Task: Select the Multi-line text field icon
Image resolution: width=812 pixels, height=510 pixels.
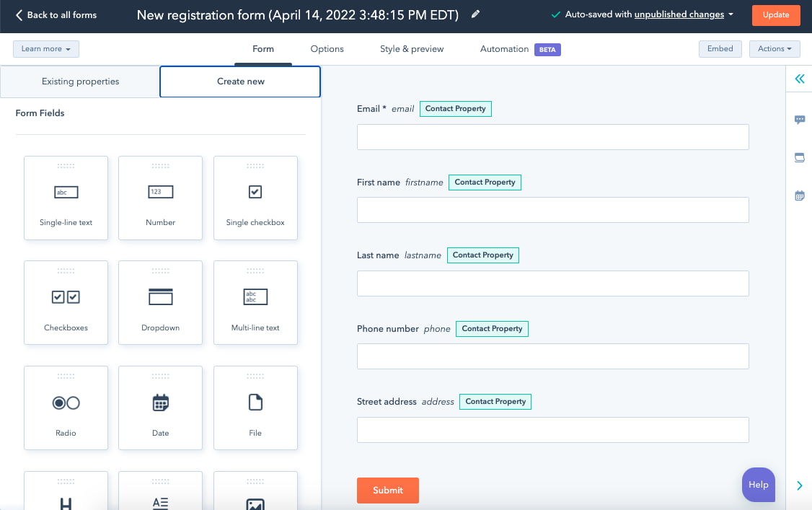Action: [255, 296]
